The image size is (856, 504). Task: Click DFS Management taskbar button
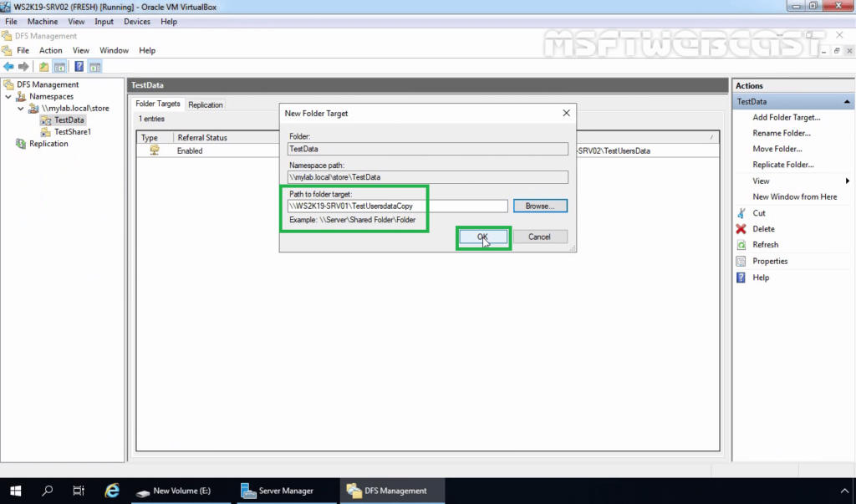tap(393, 491)
